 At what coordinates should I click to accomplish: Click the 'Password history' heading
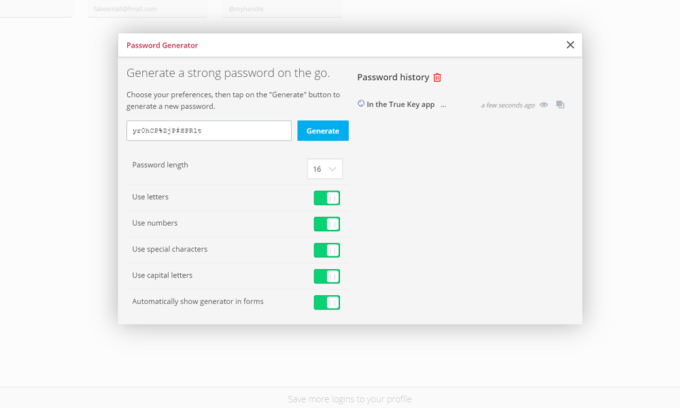[393, 77]
